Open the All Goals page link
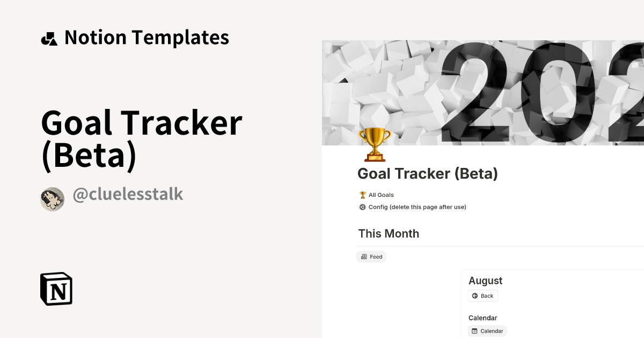Screen dimensions: 644x338 pos(381,195)
